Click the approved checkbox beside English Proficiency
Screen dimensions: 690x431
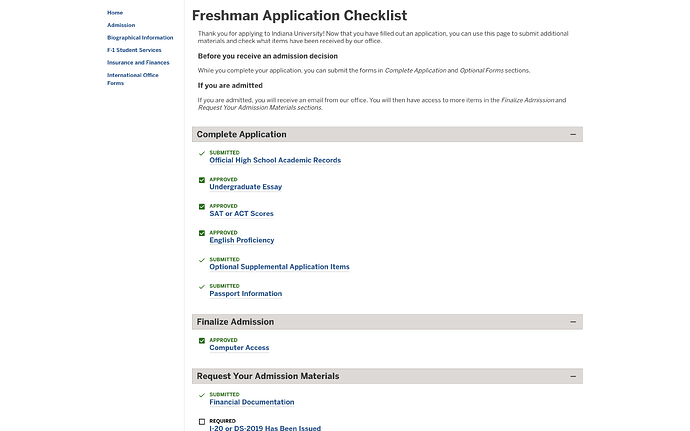click(x=202, y=233)
